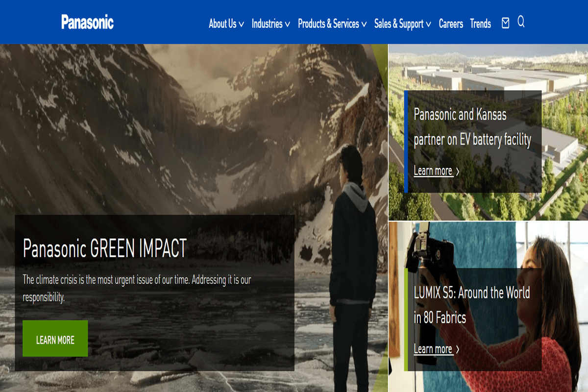Open the contact envelope icon
588x392 pixels.
(506, 23)
